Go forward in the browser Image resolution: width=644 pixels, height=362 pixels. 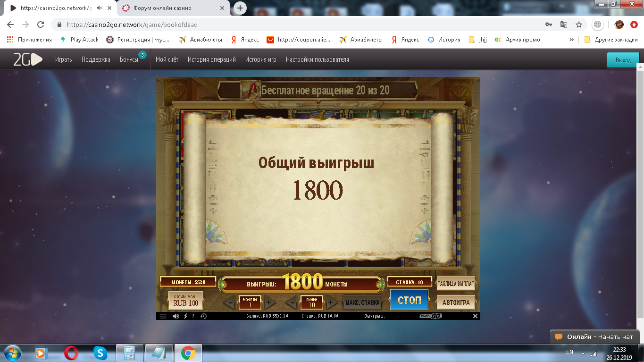[x=25, y=25]
